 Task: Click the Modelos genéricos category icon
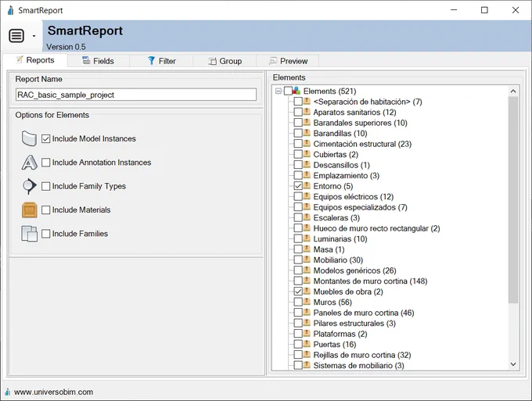pyautogui.click(x=307, y=270)
